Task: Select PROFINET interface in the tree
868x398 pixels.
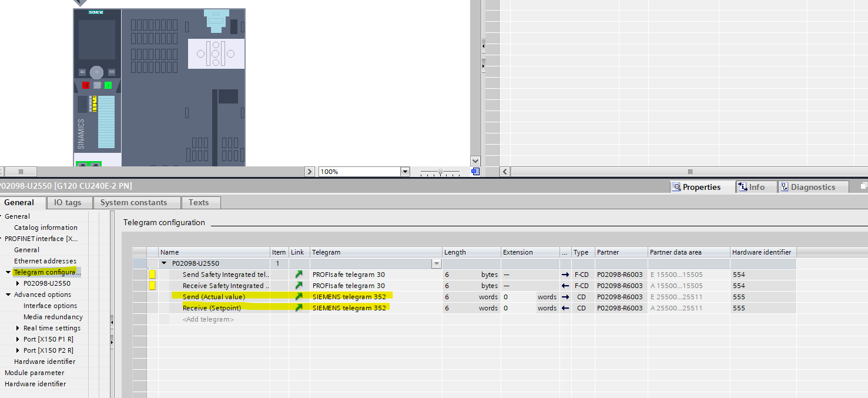Action: coord(41,239)
